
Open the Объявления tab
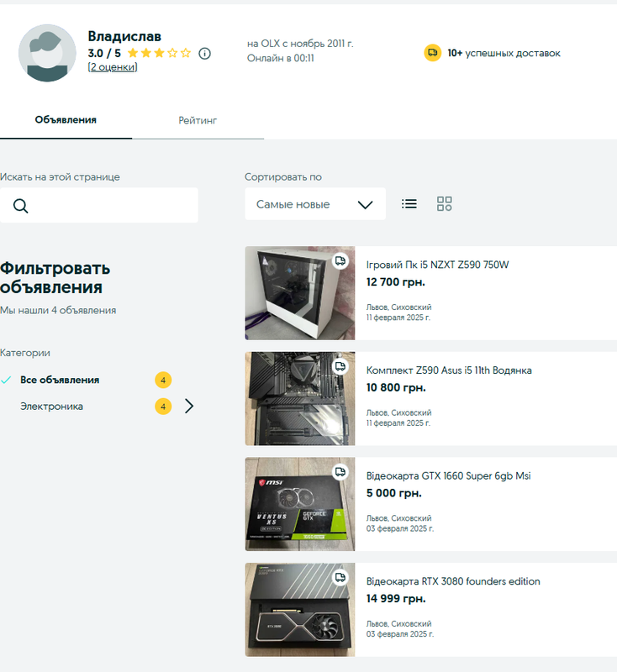click(66, 120)
